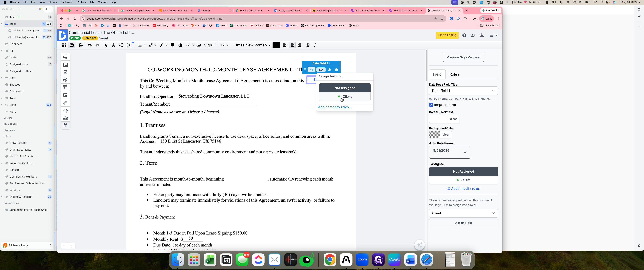Select the pointer/arrow tool
The height and width of the screenshot is (270, 644).
tap(106, 45)
